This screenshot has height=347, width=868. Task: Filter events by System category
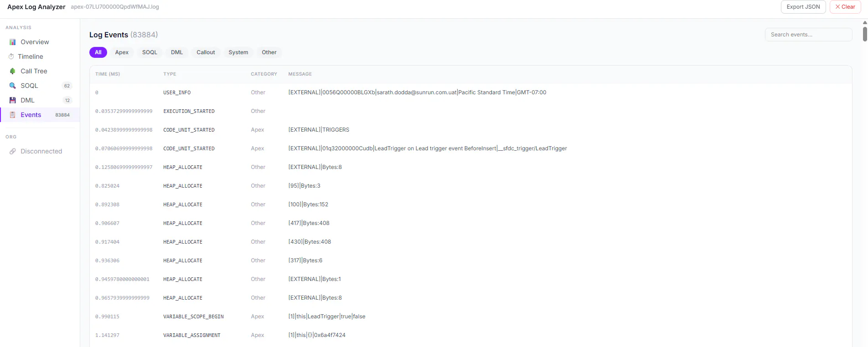click(238, 52)
